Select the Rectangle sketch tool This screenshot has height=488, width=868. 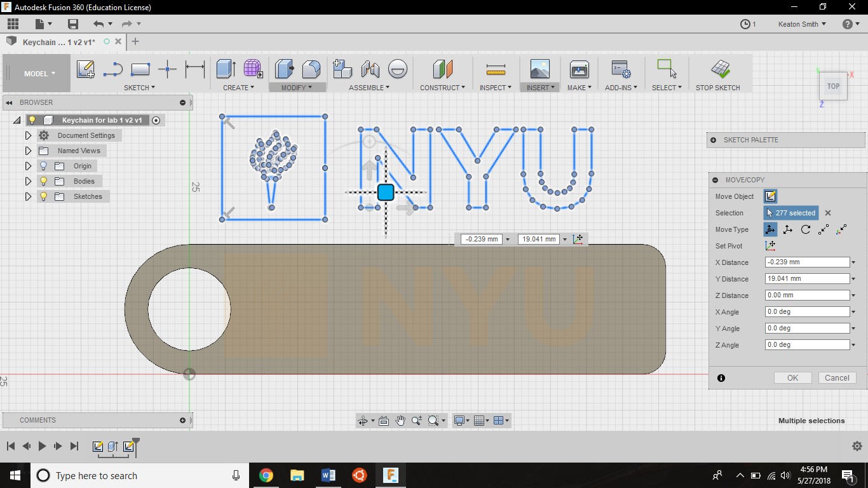(140, 69)
